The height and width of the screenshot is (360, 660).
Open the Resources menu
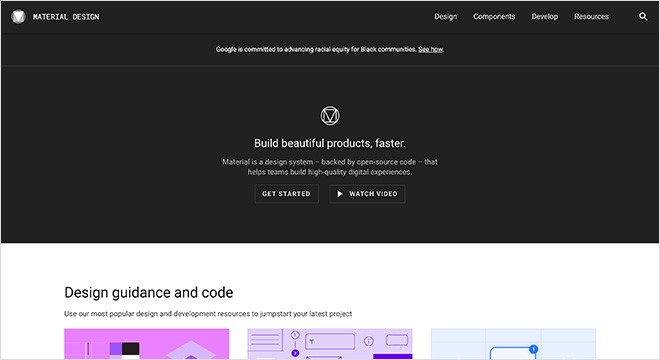click(591, 16)
